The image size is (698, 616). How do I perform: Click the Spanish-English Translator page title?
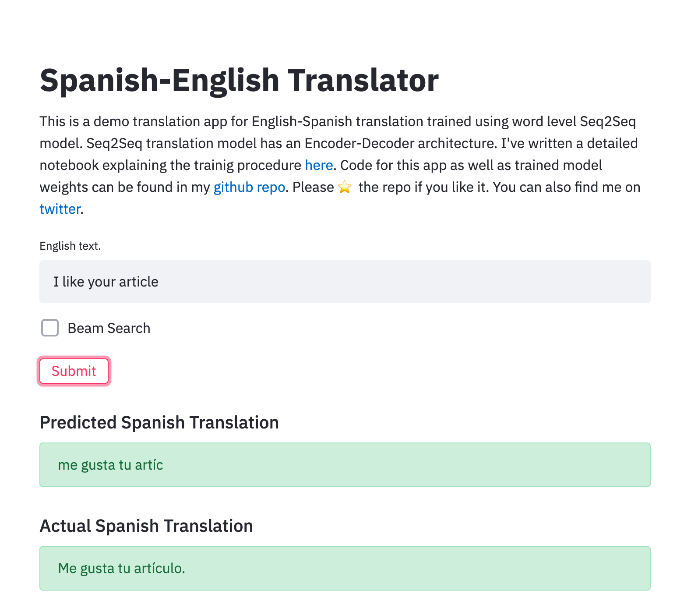point(239,81)
